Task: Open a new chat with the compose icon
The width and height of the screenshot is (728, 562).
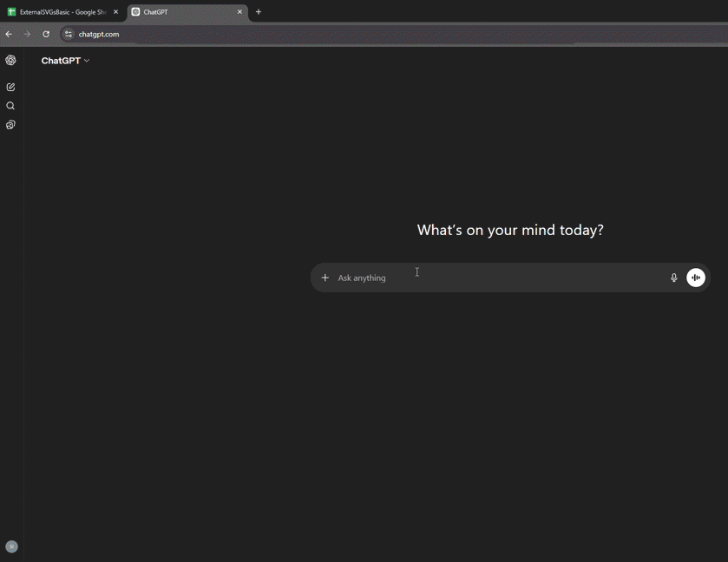Action: [x=10, y=87]
